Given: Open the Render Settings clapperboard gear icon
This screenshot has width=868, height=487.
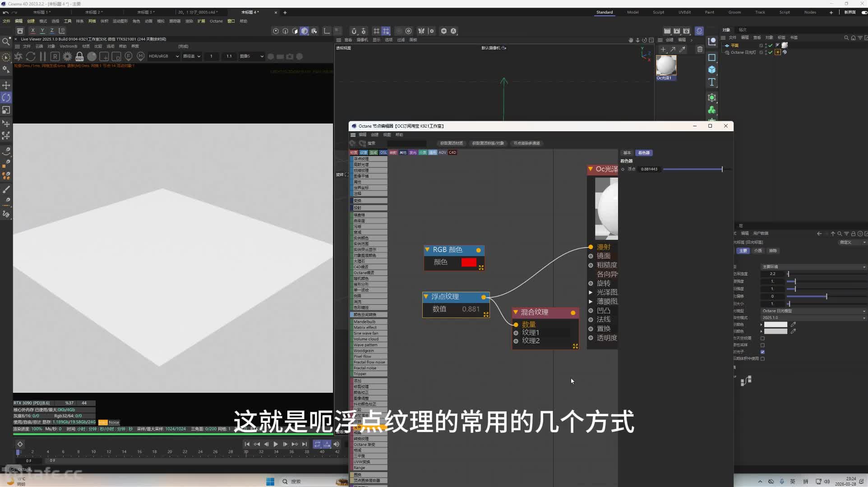Looking at the screenshot, I should (x=686, y=31).
